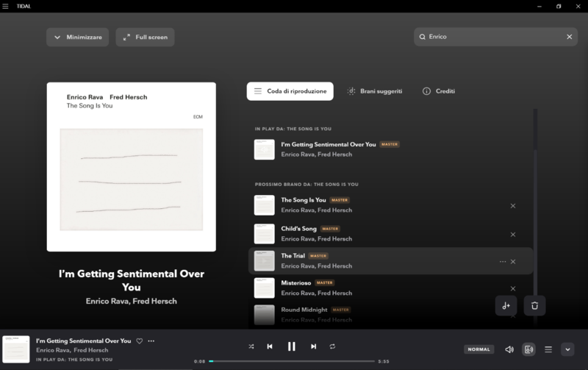The width and height of the screenshot is (588, 370).
Task: Clear the play queue with trash icon
Action: [535, 306]
